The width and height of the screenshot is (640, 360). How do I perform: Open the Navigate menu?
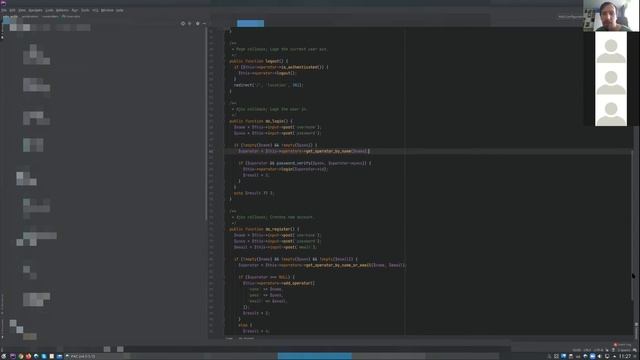(35, 10)
